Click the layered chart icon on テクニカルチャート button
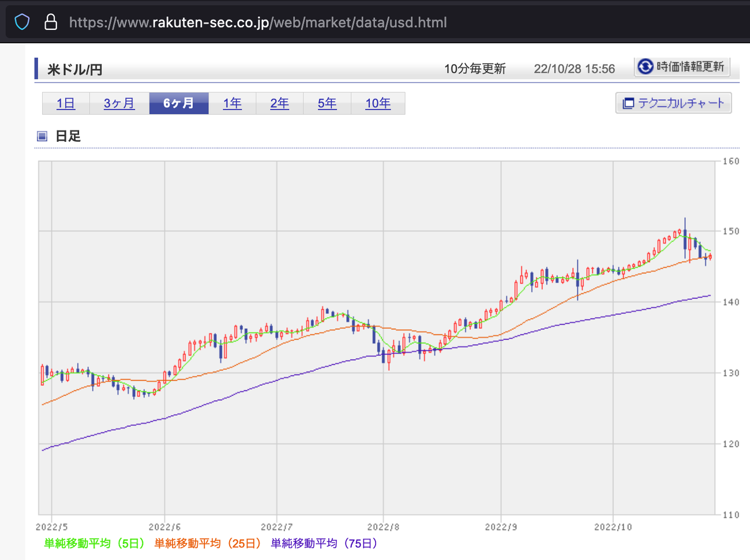This screenshot has width=750, height=560. [x=628, y=103]
